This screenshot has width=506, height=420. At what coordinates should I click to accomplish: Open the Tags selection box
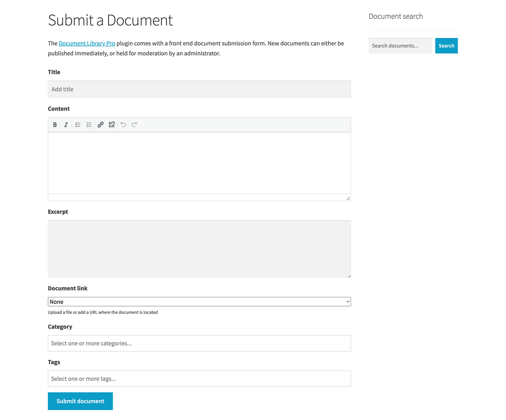pos(199,379)
